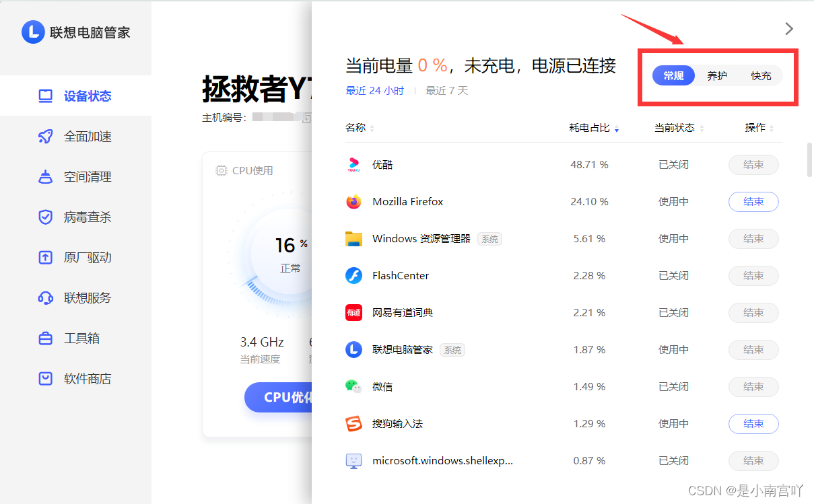814x504 pixels.
Task: Switch to the 最近 7 天 view
Action: coord(446,91)
